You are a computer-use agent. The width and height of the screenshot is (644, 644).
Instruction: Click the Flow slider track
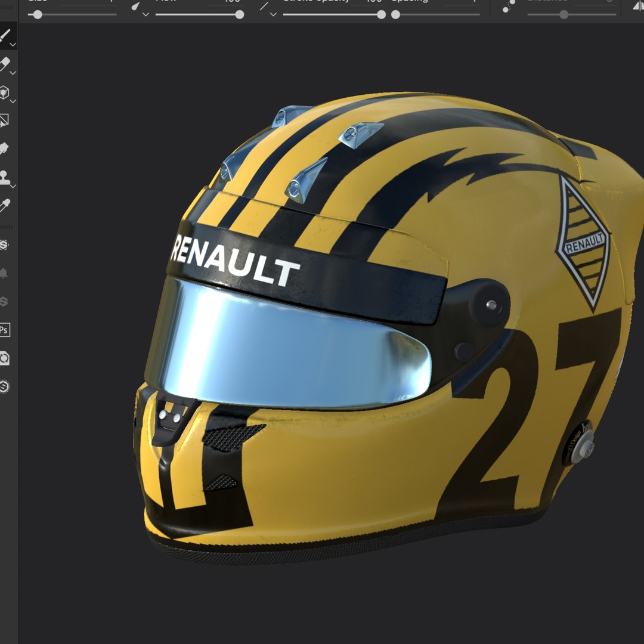[x=200, y=15]
